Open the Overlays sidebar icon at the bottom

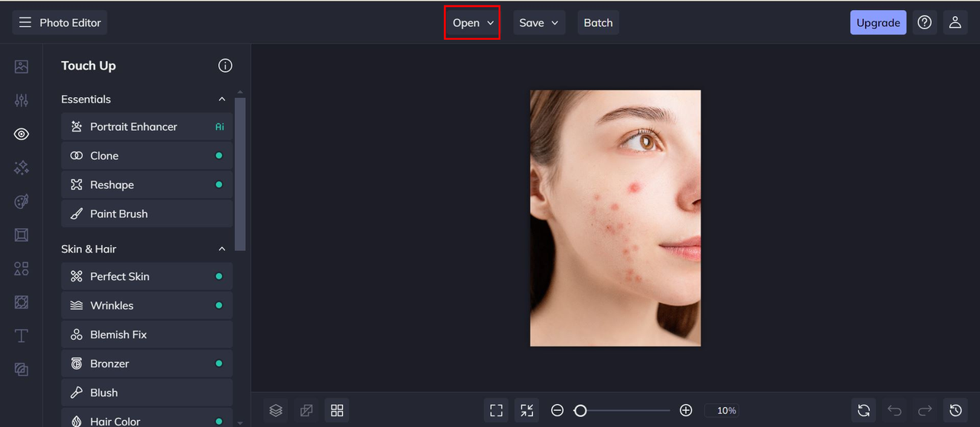pyautogui.click(x=21, y=370)
